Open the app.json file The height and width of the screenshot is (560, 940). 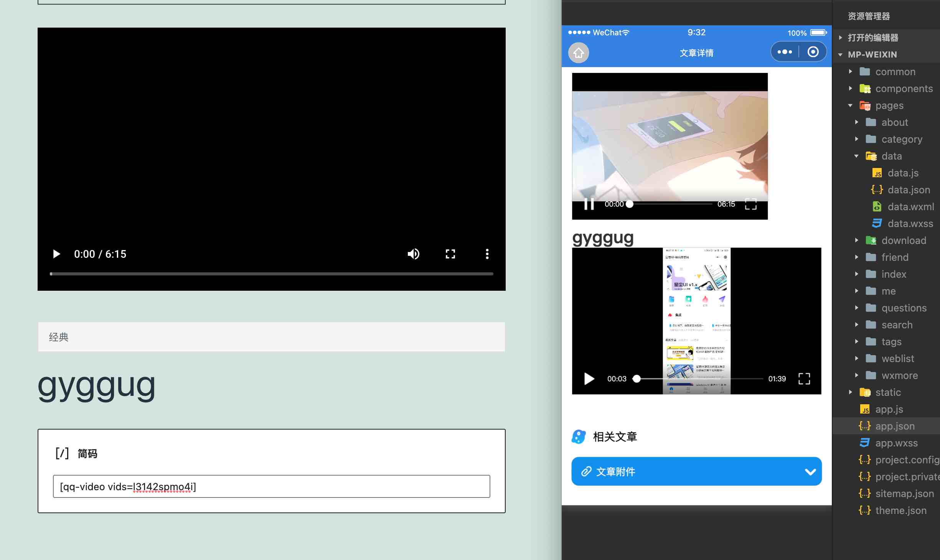point(895,426)
